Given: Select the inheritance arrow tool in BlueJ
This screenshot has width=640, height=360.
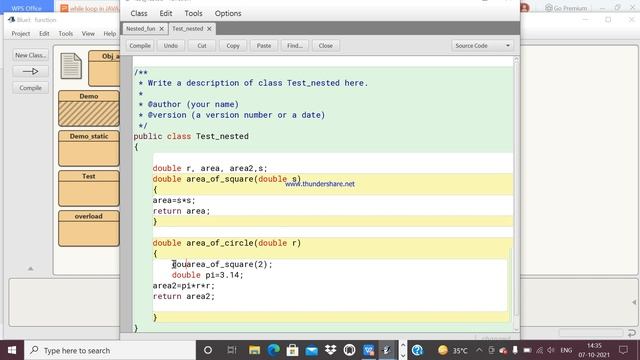Looking at the screenshot, I should [31, 71].
